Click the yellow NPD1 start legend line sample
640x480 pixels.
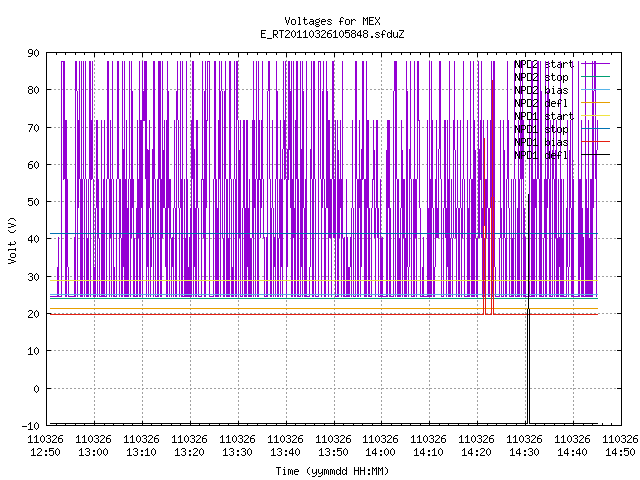point(596,116)
